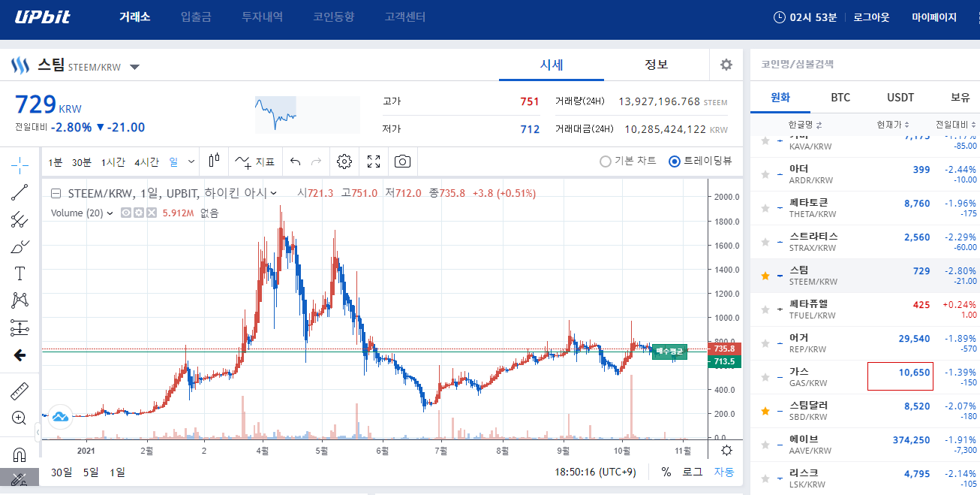Viewport: 980px width, 495px height.
Task: Expand the time interval dropdown arrow
Action: (191, 161)
